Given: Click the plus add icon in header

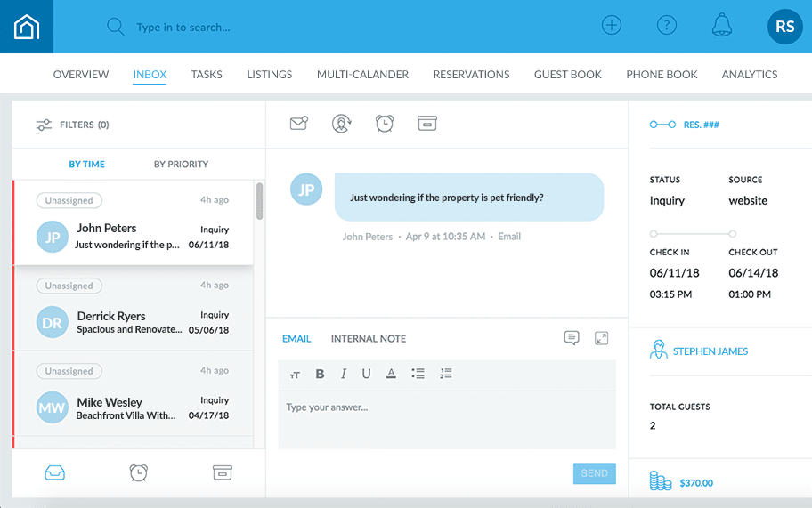Looking at the screenshot, I should click(611, 26).
